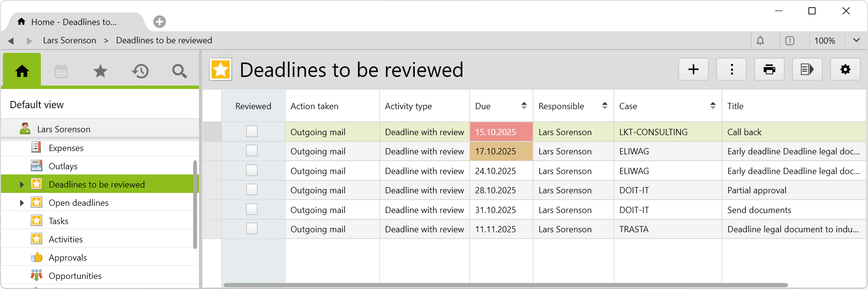Check Reviewed box for LKT-CONSULTING row
868x289 pixels.
tap(252, 131)
